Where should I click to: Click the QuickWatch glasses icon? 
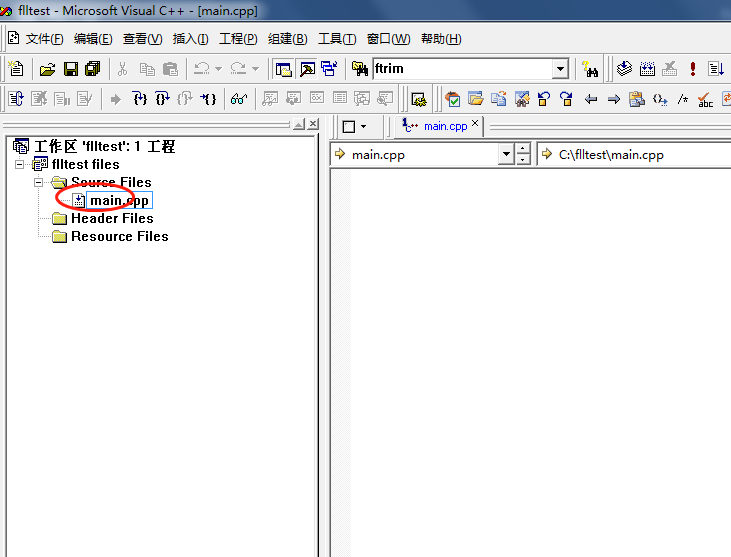click(239, 99)
